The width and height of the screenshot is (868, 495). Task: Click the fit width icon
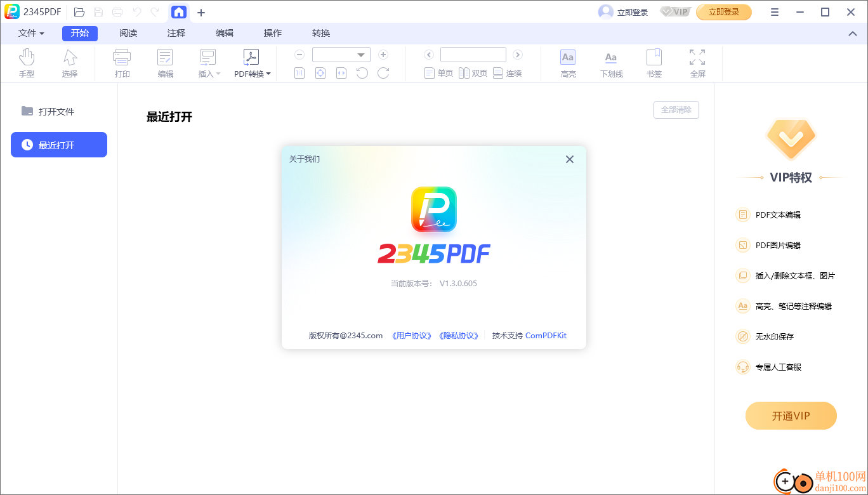(341, 74)
